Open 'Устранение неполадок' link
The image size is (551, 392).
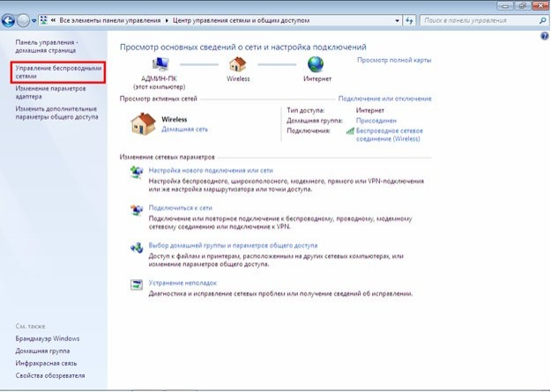click(182, 283)
